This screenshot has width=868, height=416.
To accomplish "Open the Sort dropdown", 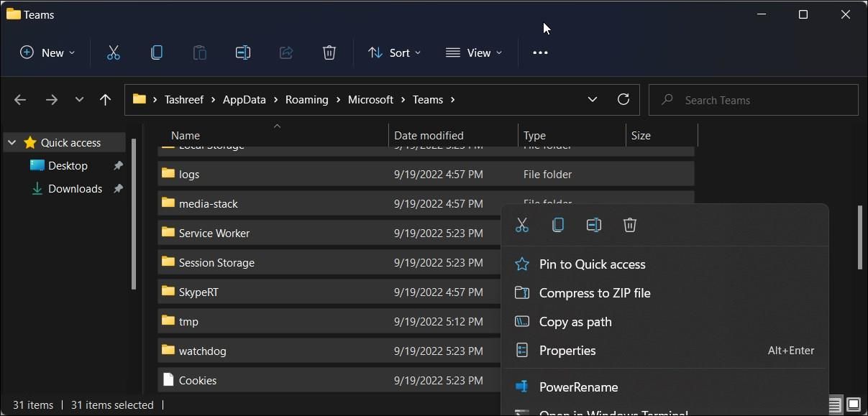I will click(394, 52).
